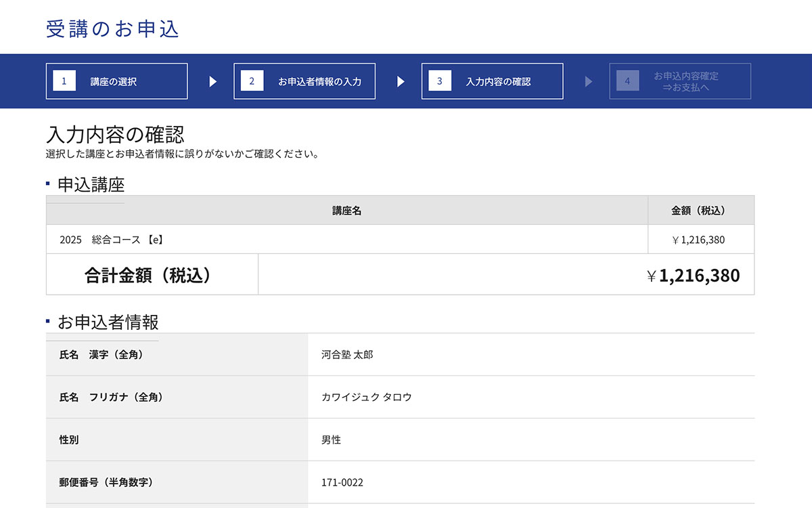
Task: Click the 金額（税込） column header
Action: (x=700, y=211)
